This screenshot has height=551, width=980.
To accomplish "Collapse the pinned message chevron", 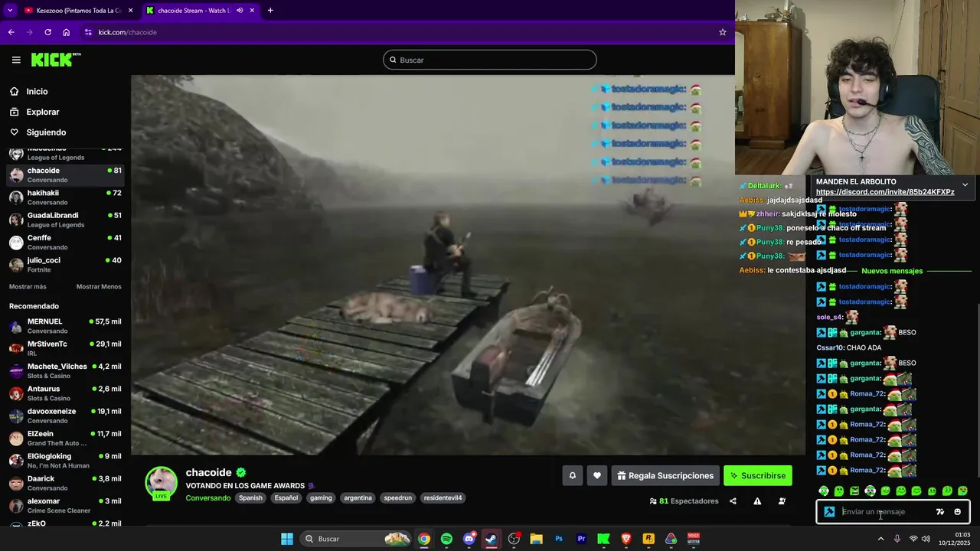I will click(965, 184).
